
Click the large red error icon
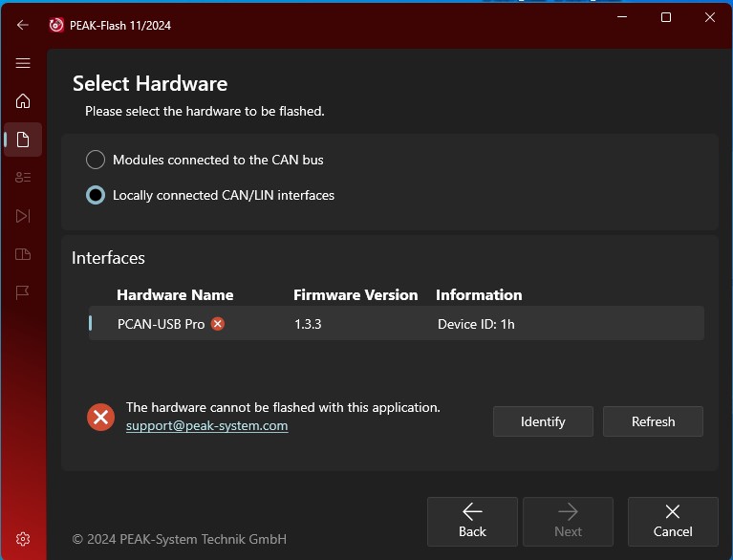(100, 417)
